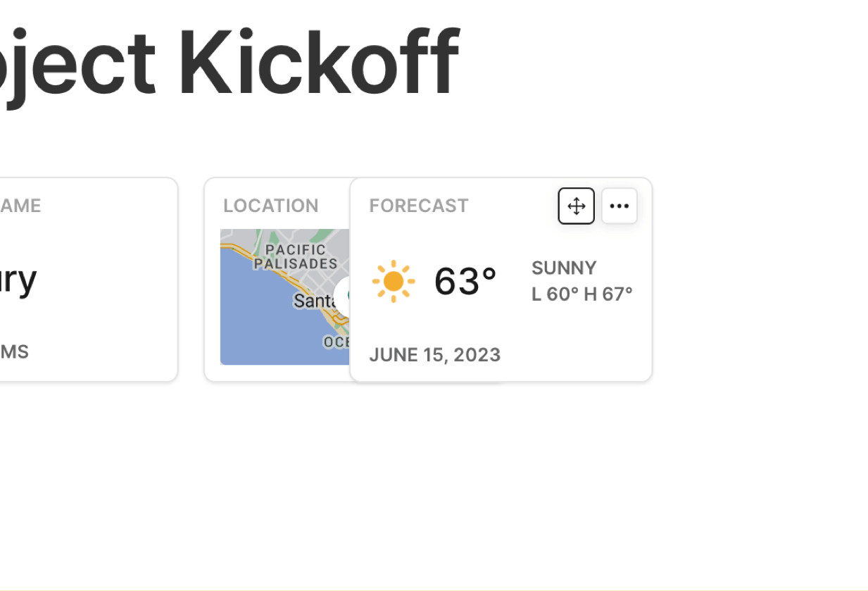Select the 63° temperature reading
This screenshot has width=868, height=591.
coord(465,281)
